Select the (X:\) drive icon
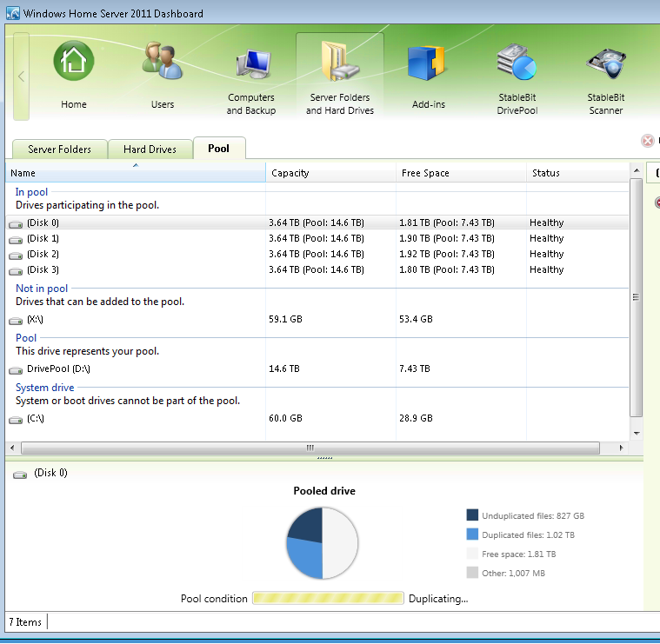The width and height of the screenshot is (660, 644). (16, 321)
